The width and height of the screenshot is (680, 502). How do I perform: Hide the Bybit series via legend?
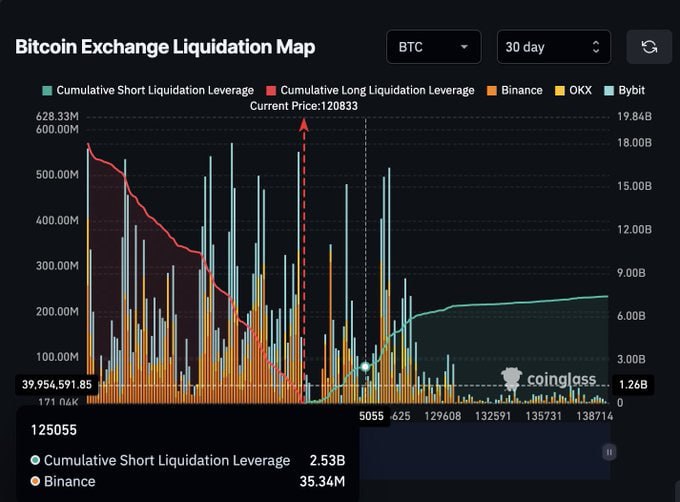tap(626, 90)
